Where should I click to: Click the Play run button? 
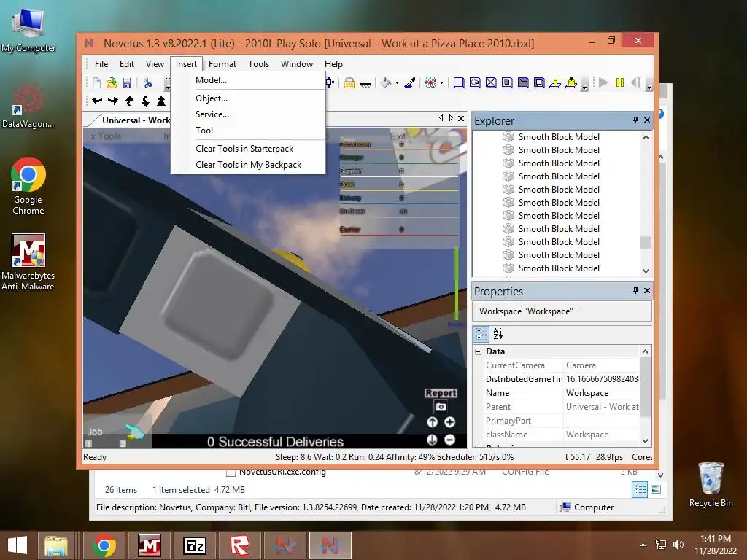603,82
